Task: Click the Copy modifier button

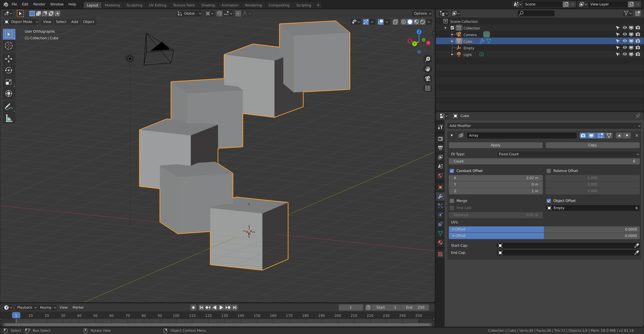Action: pyautogui.click(x=592, y=145)
